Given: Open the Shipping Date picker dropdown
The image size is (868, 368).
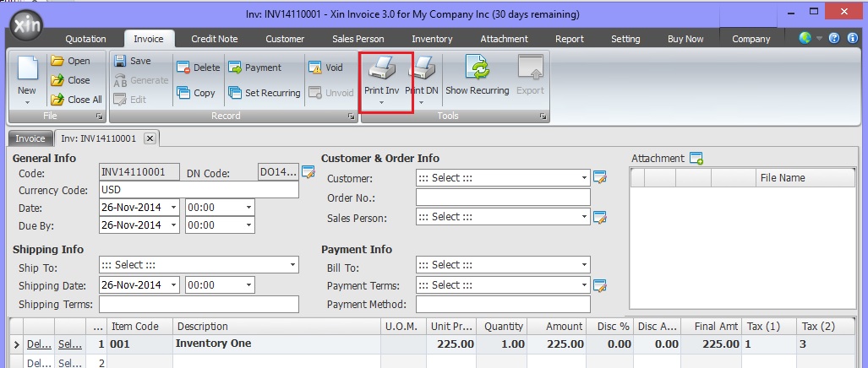Looking at the screenshot, I should pos(174,285).
